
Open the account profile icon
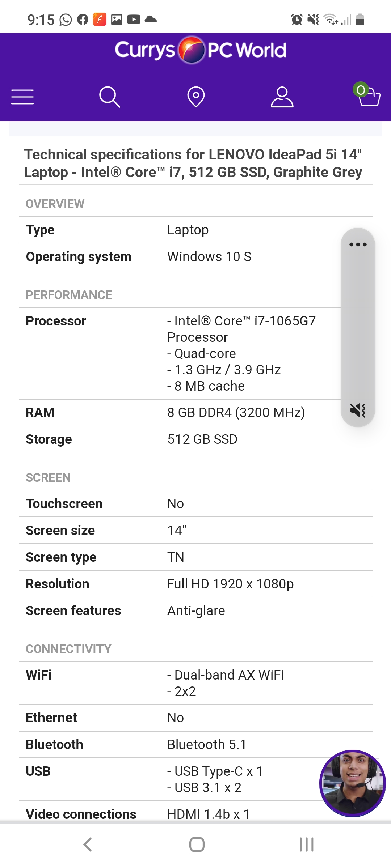(x=282, y=97)
